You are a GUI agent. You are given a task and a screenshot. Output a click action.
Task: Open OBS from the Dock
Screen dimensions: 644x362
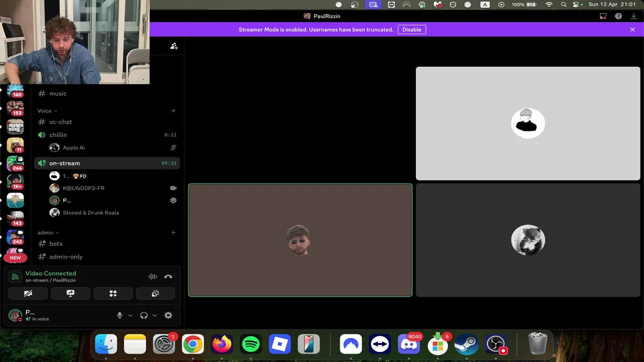point(496,344)
